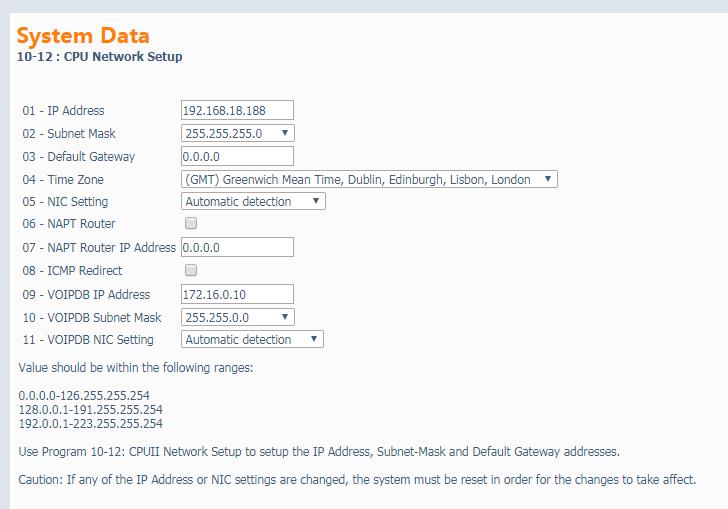Click the '04 - Time Zone' label text
Image resolution: width=728 pixels, height=509 pixels.
(x=63, y=180)
